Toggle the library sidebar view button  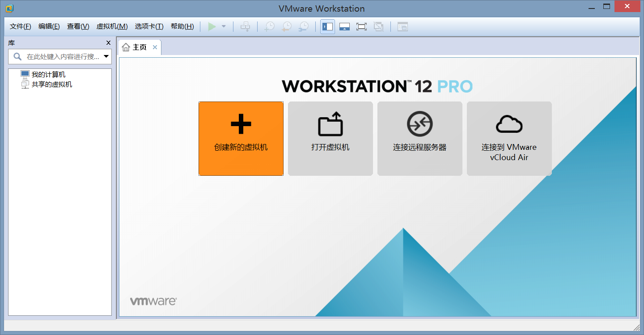pyautogui.click(x=328, y=27)
